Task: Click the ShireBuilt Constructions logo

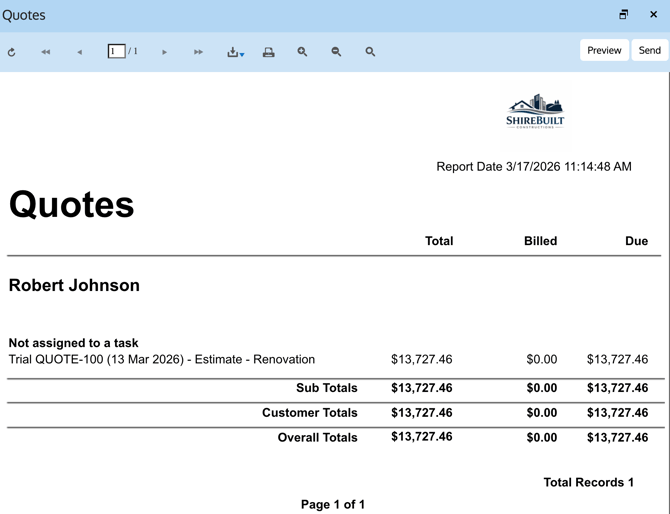Action: 535,112
